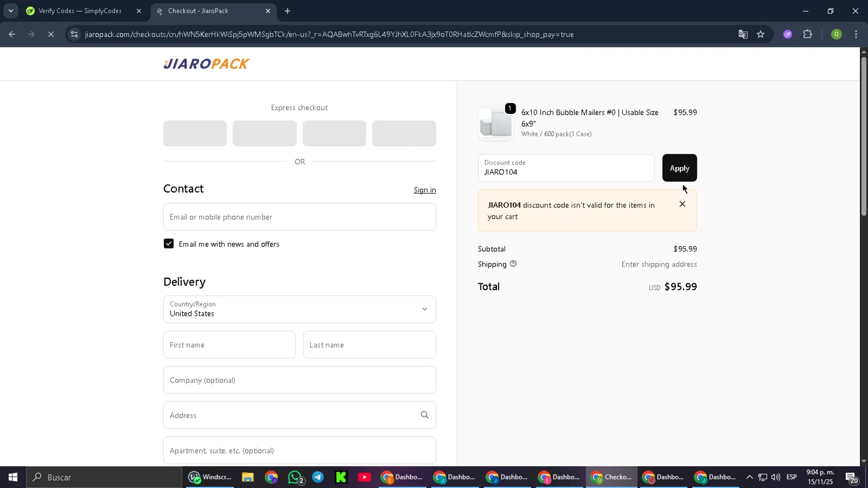Viewport: 868px width, 488px height.
Task: Click the address bar URL
Action: click(329, 34)
